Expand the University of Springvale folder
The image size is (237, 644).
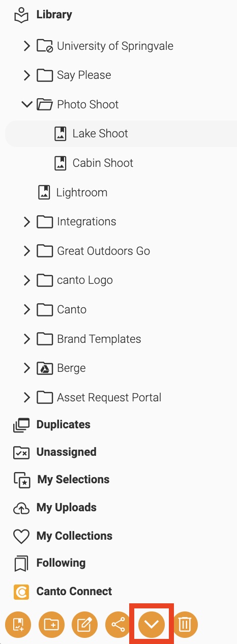(x=27, y=46)
